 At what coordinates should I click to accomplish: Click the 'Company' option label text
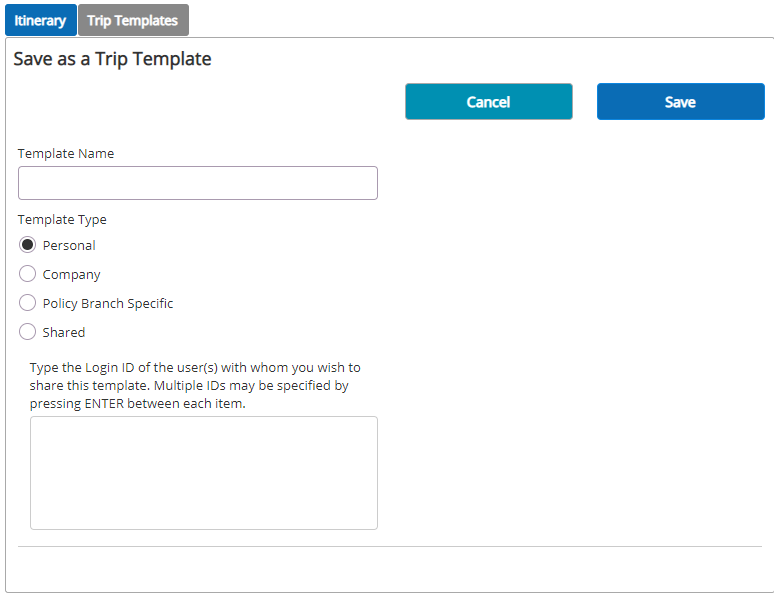[72, 274]
